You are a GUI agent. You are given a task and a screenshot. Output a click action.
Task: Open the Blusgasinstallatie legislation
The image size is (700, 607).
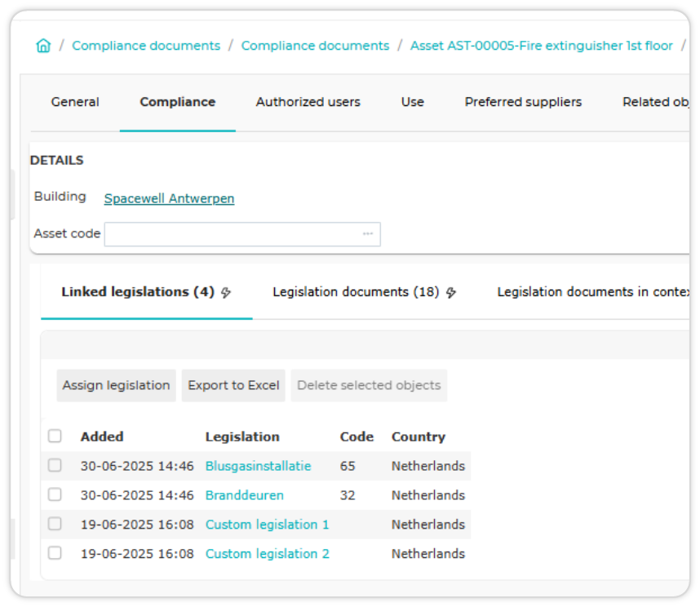[x=258, y=466]
